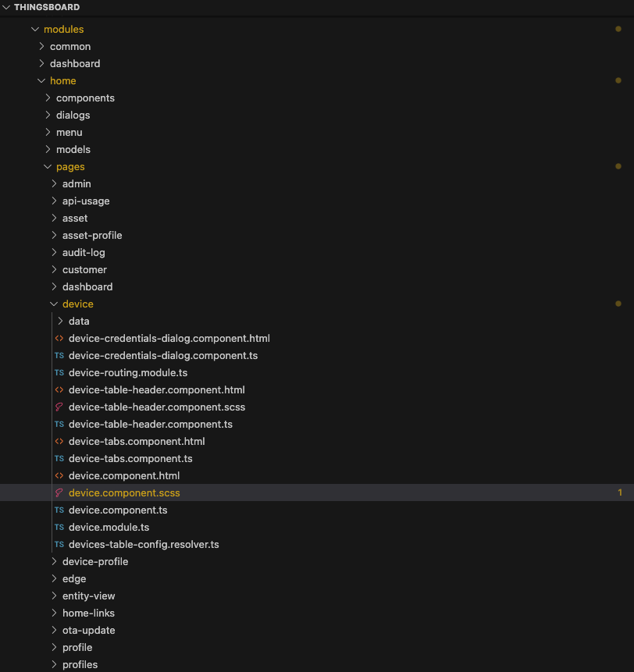Collapse the THINGSBOARD explorer section
634x672 pixels.
(7, 7)
